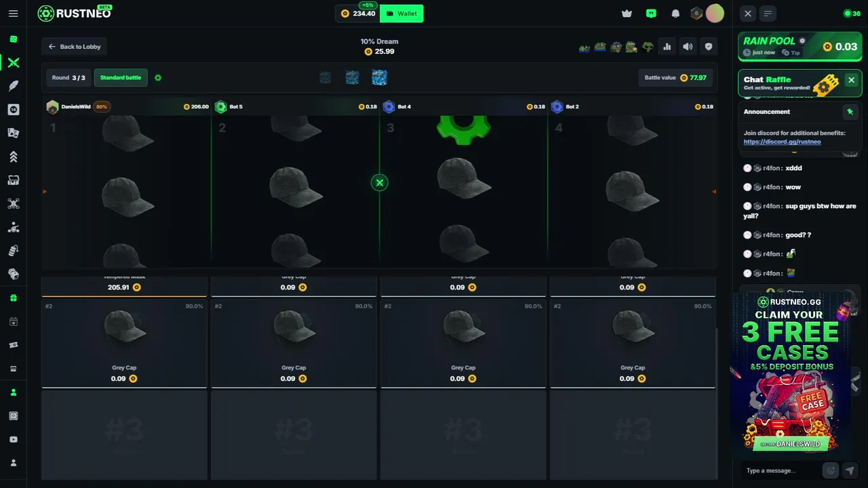
Task: Click the green gear next to Standard battle
Action: (x=158, y=78)
